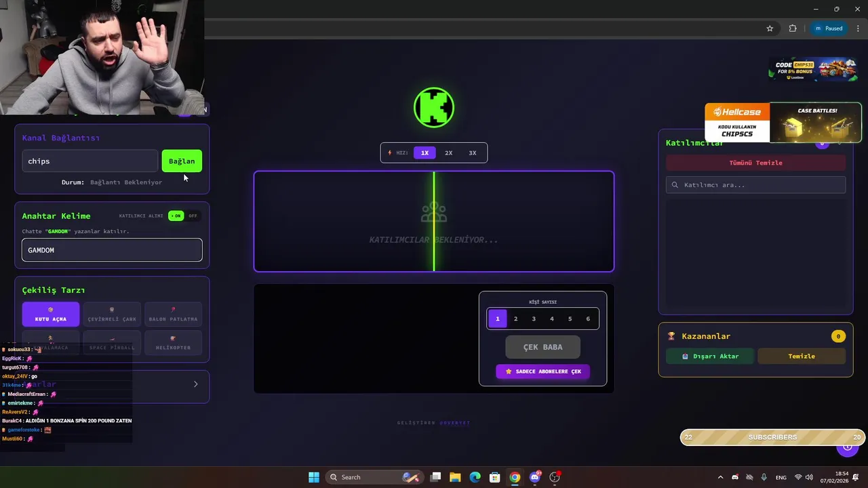
Task: Set winner count to 6
Action: coord(588,319)
